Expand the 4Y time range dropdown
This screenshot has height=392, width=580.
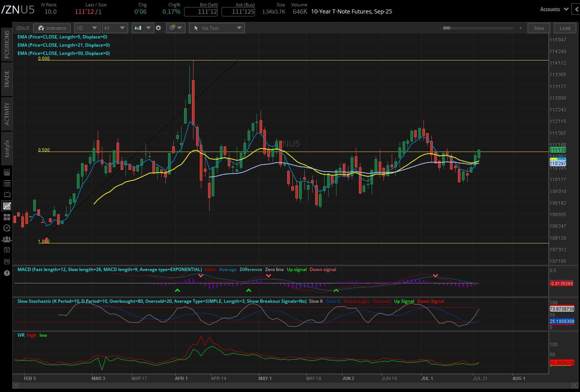click(x=115, y=28)
